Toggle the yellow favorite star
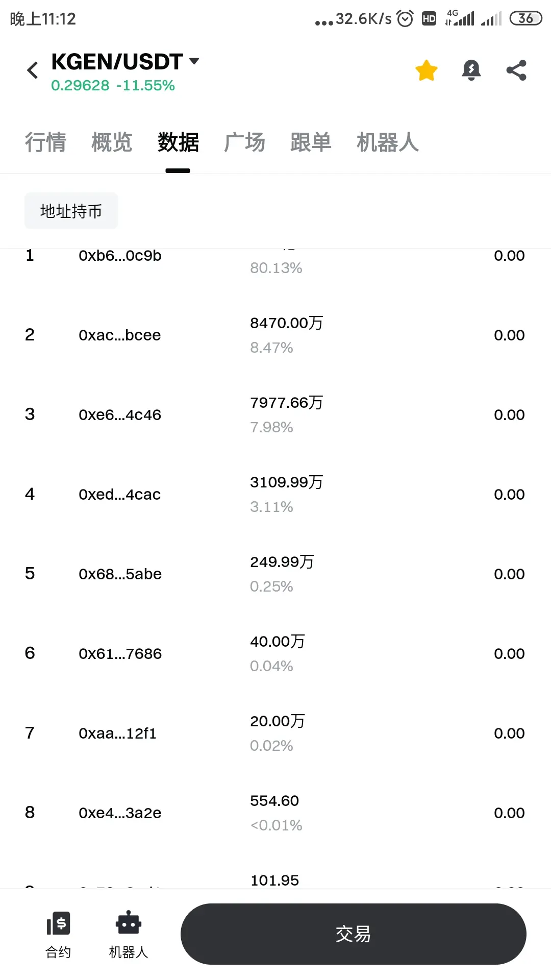551x980 pixels. (x=427, y=70)
